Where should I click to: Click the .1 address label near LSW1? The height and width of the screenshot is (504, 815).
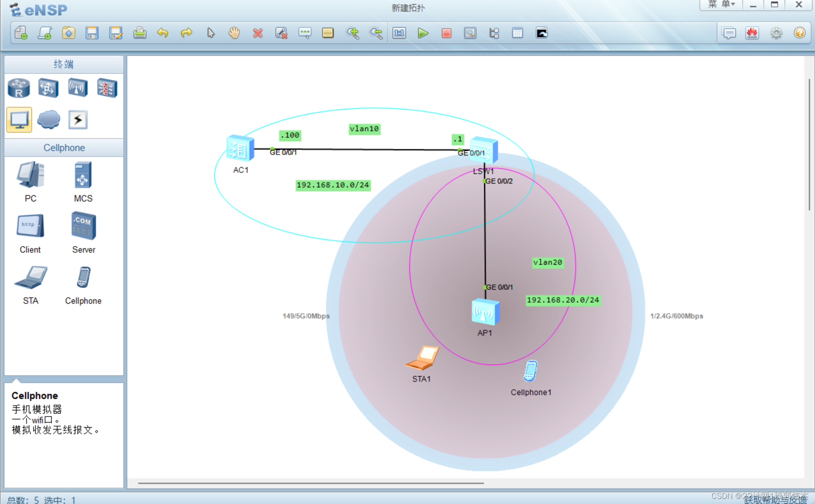click(x=458, y=139)
